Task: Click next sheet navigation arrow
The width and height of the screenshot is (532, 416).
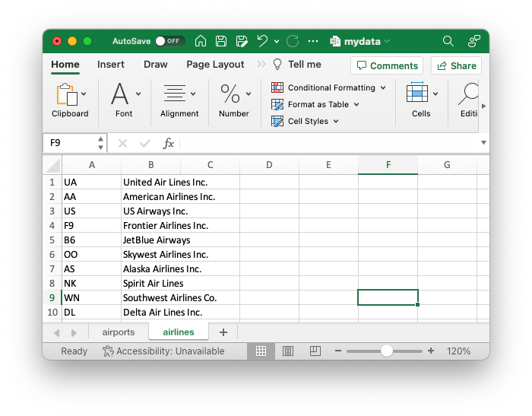Action: (74, 333)
